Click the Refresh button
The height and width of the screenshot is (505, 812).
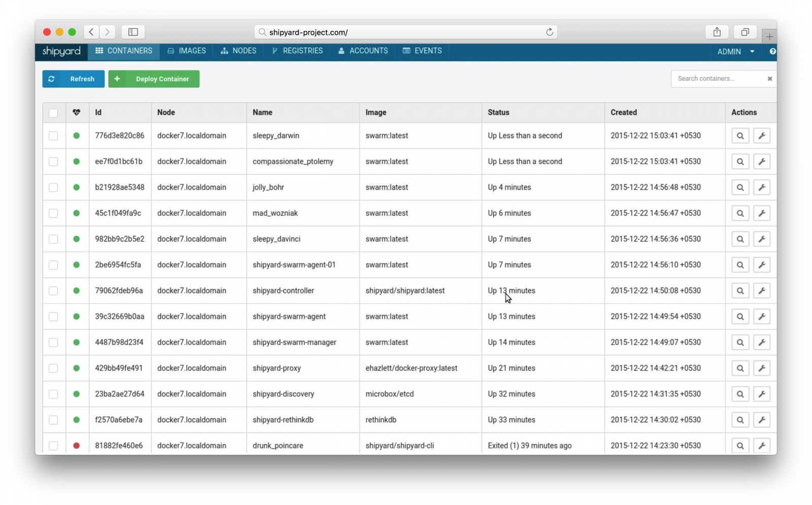point(73,79)
